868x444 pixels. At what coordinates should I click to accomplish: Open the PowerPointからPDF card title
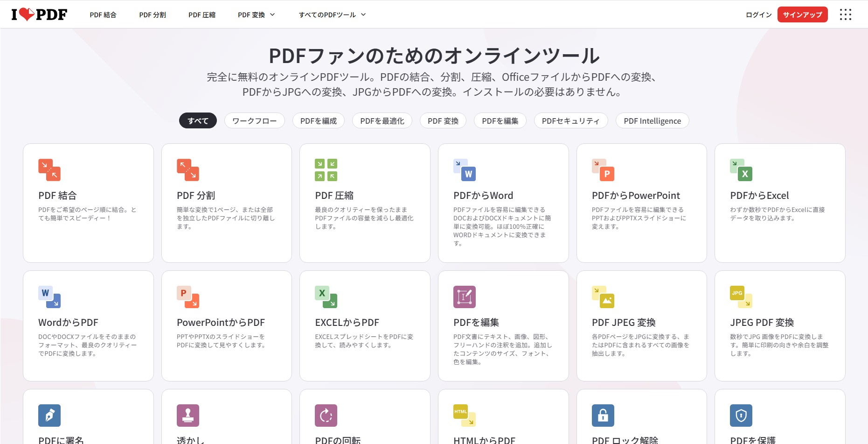point(221,323)
